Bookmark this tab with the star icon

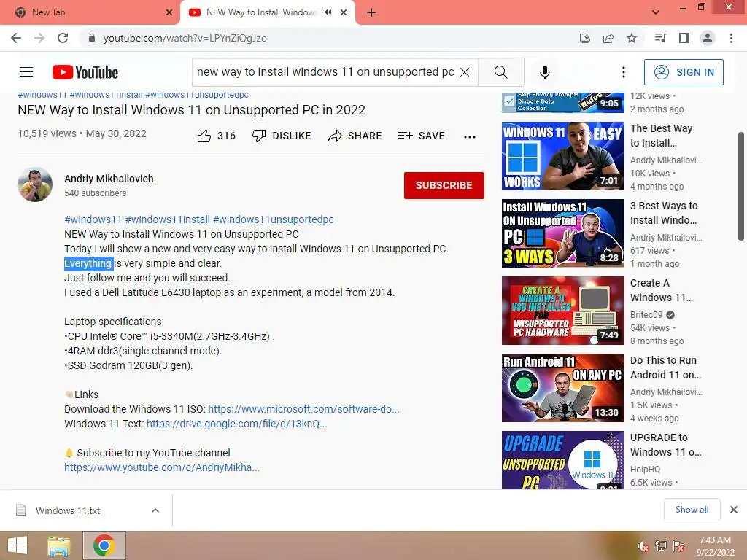(x=632, y=38)
